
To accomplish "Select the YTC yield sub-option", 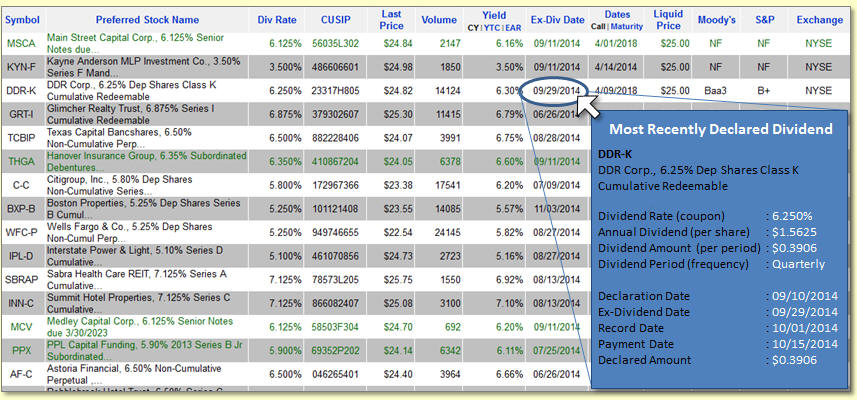I will tap(491, 27).
